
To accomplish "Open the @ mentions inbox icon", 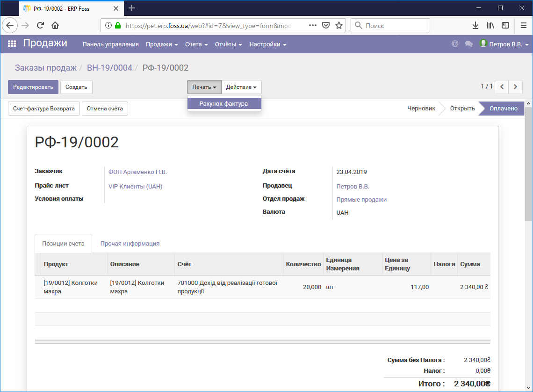I will point(455,44).
